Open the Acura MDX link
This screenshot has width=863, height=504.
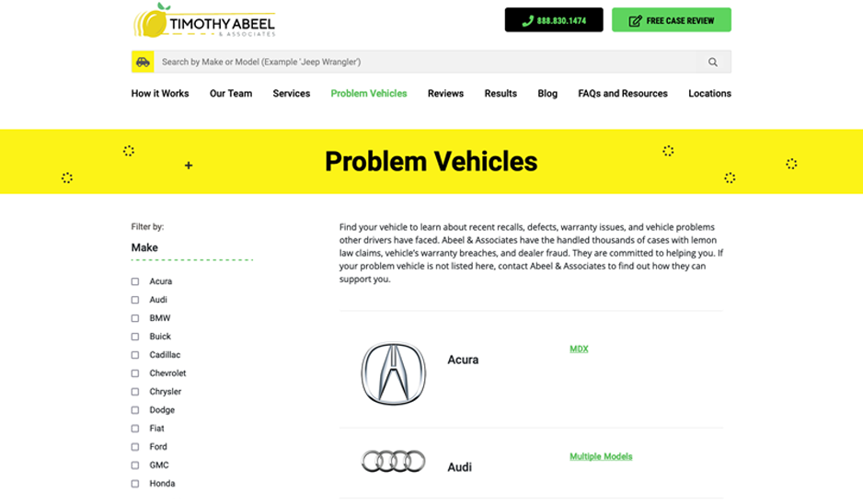click(579, 349)
